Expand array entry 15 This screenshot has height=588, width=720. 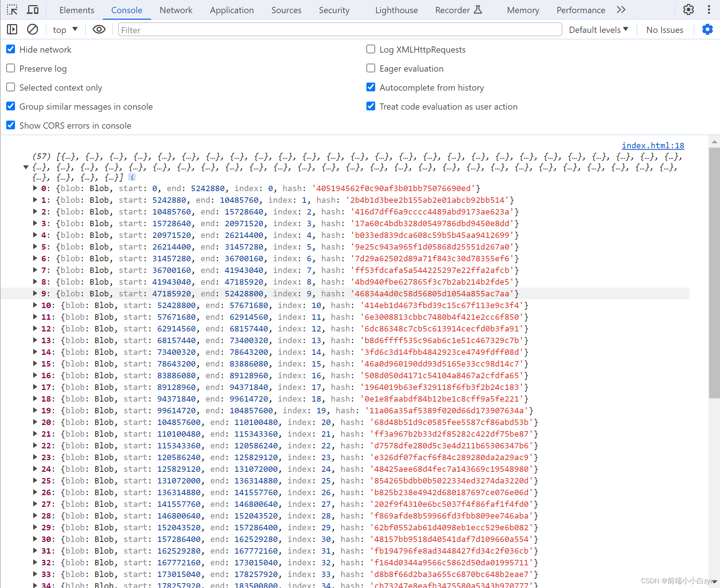[35, 364]
